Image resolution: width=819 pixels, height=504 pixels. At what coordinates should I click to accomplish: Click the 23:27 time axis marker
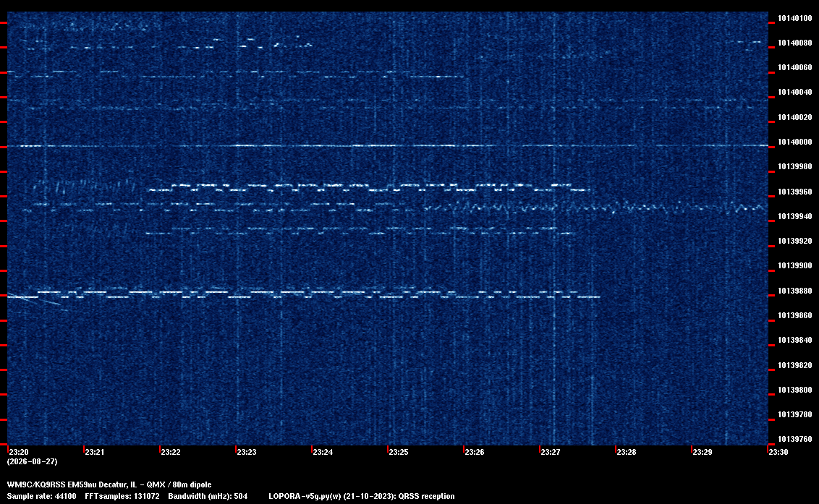(x=550, y=452)
